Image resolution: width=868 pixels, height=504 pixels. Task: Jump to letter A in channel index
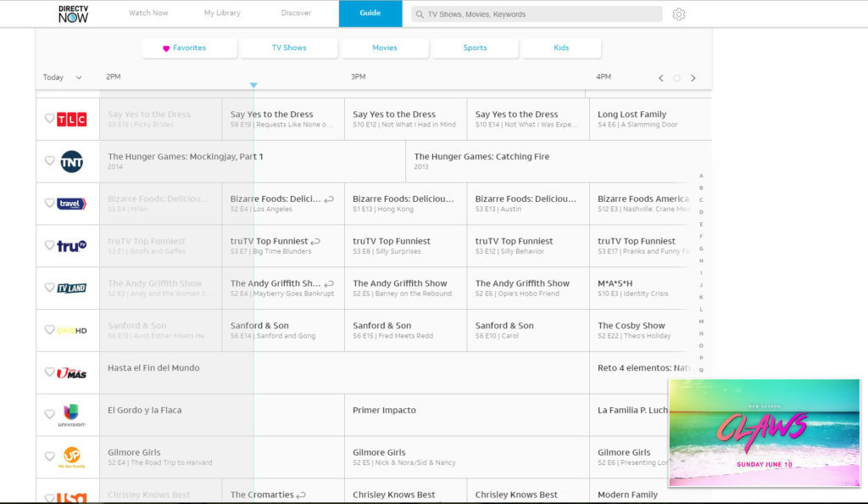click(701, 176)
